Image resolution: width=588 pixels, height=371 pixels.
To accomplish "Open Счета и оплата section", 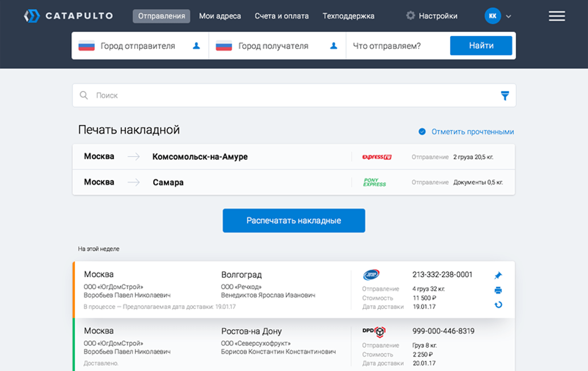I will [282, 16].
